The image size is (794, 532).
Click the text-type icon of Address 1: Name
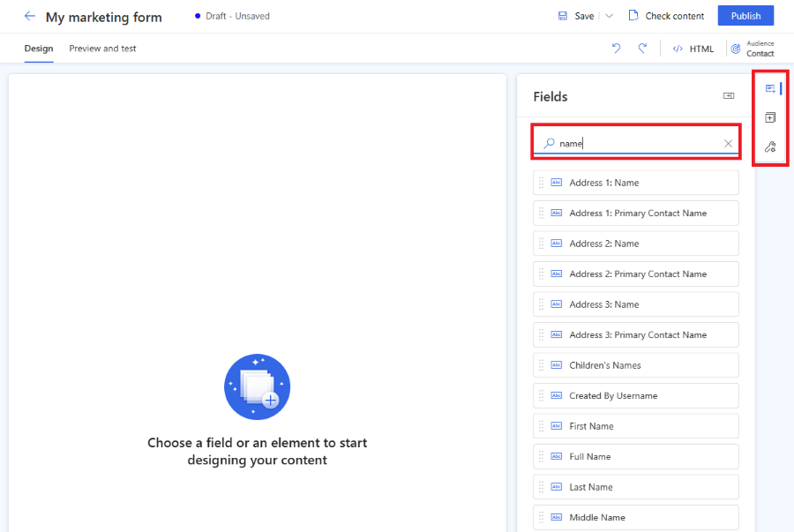556,183
